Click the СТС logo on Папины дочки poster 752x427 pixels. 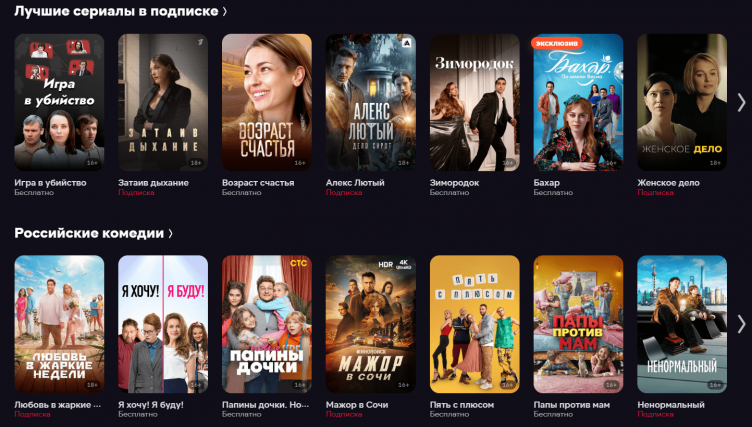point(299,263)
